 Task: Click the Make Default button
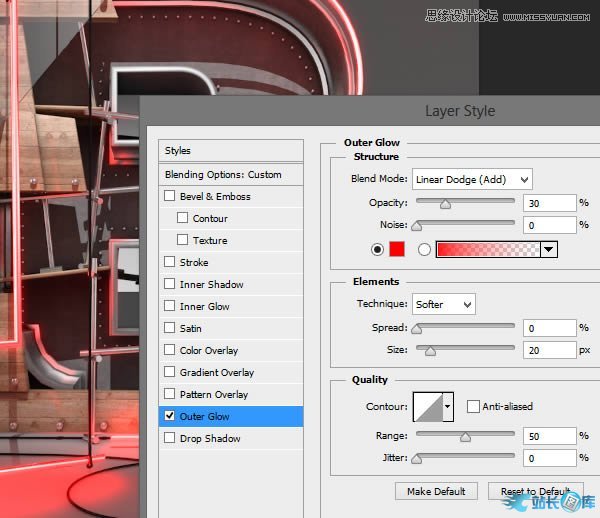click(x=436, y=491)
